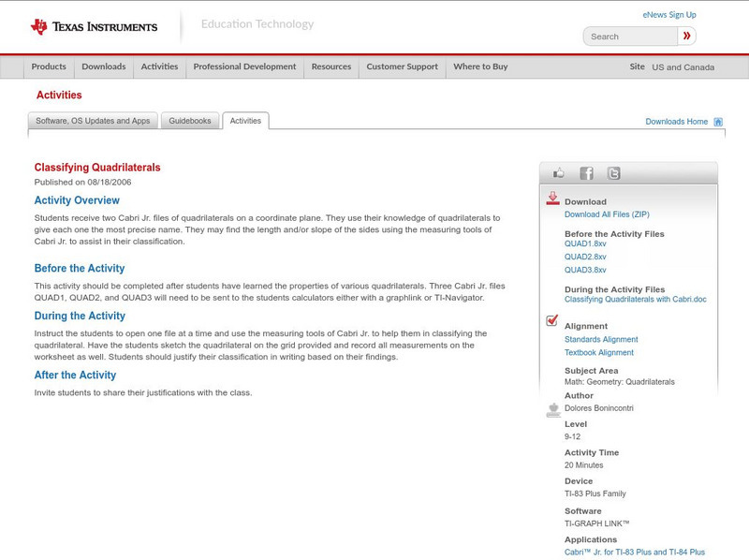
Task: Click the Texas Instruments logo
Action: (x=94, y=26)
